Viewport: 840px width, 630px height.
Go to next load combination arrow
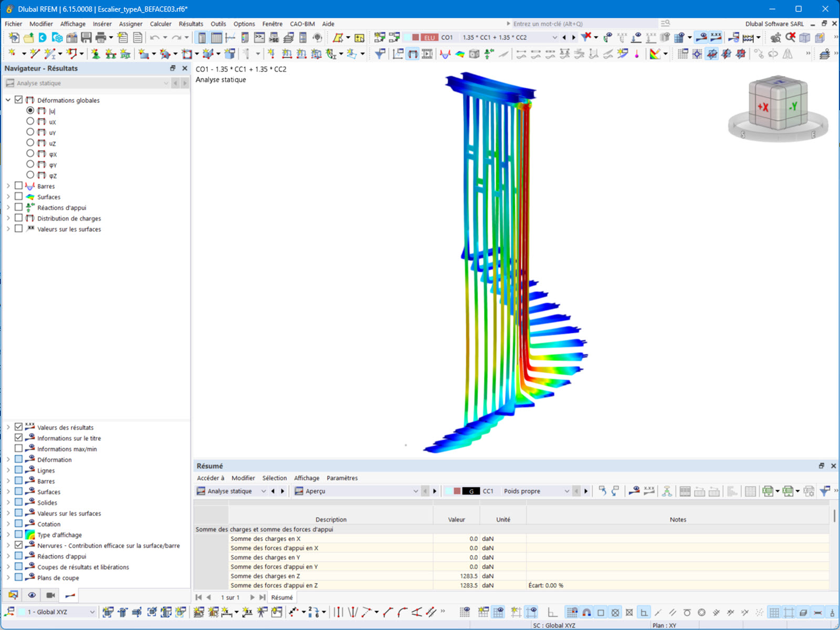pyautogui.click(x=573, y=37)
